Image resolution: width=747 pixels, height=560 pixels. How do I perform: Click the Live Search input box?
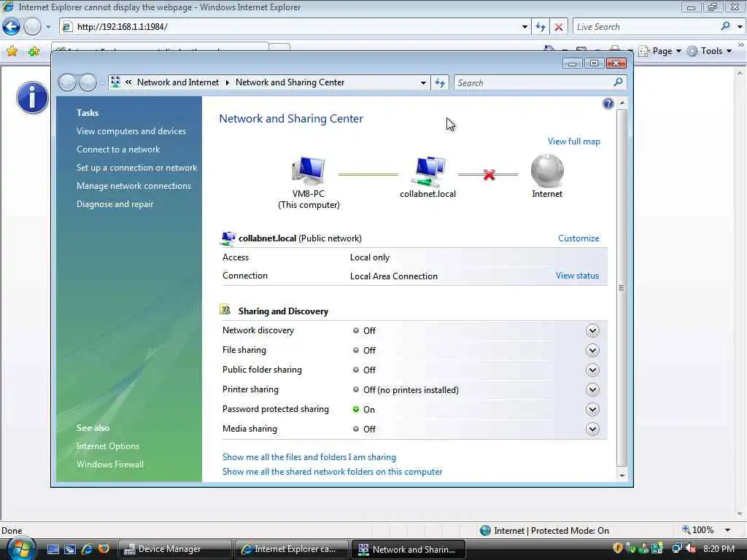click(x=646, y=27)
